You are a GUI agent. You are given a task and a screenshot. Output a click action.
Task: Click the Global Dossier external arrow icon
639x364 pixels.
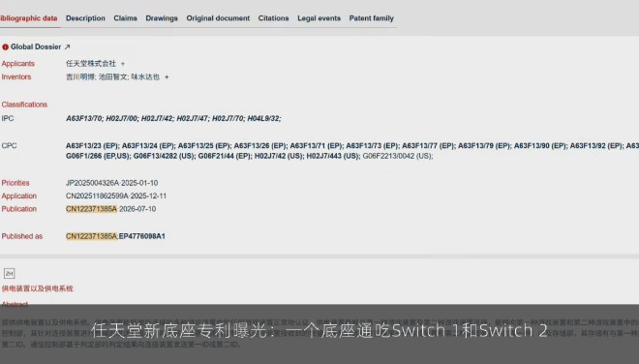(x=67, y=46)
